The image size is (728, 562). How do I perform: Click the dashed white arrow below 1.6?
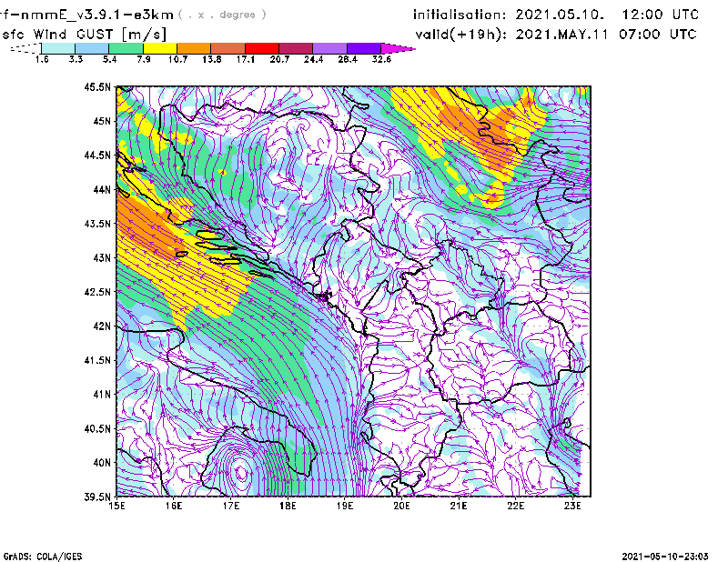point(25,48)
